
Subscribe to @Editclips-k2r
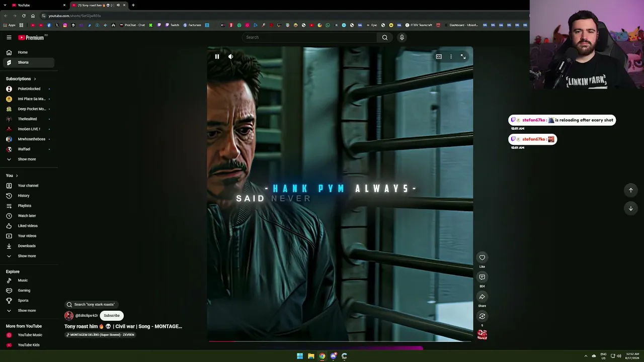[x=112, y=316]
